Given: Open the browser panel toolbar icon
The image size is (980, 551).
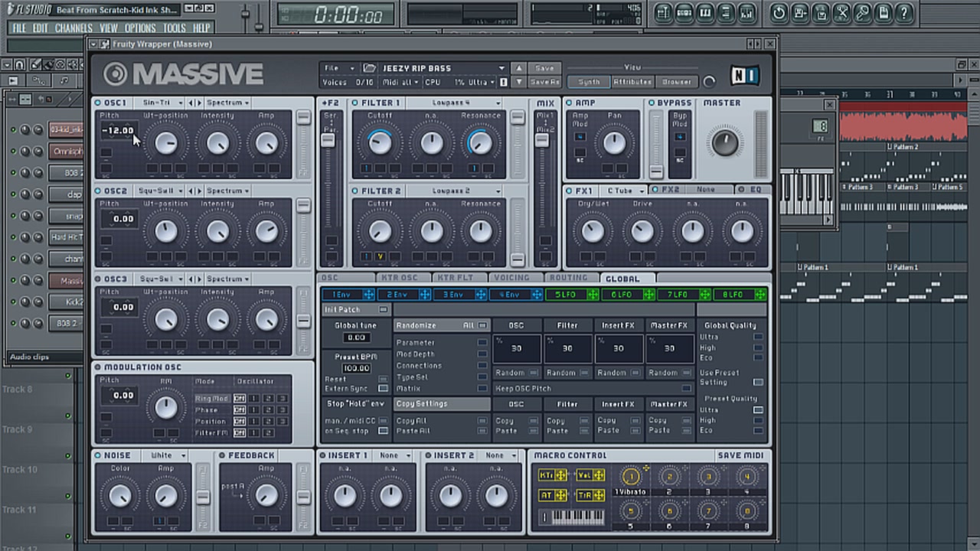Looking at the screenshot, I should 726,13.
